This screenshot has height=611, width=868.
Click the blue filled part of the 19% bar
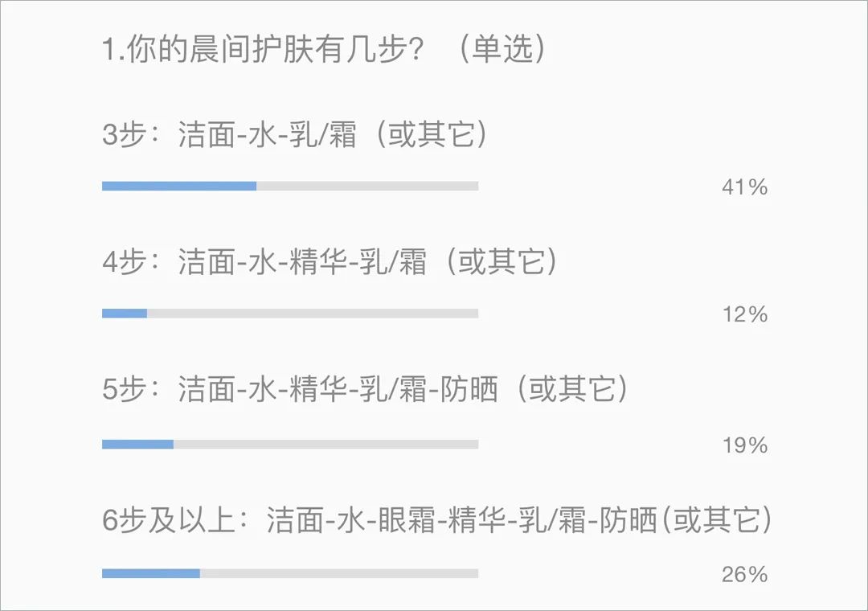[138, 445]
